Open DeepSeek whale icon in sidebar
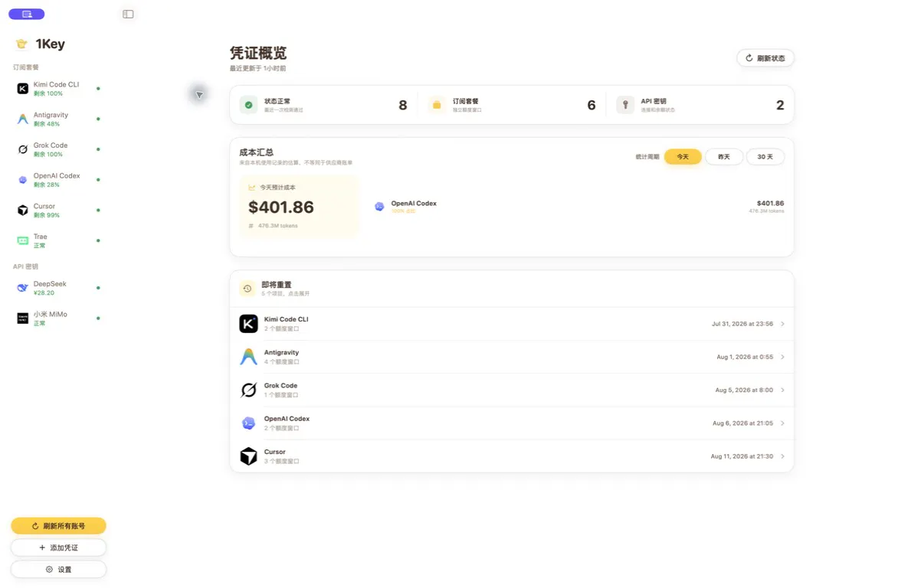The height and width of the screenshot is (588, 911). click(x=23, y=288)
